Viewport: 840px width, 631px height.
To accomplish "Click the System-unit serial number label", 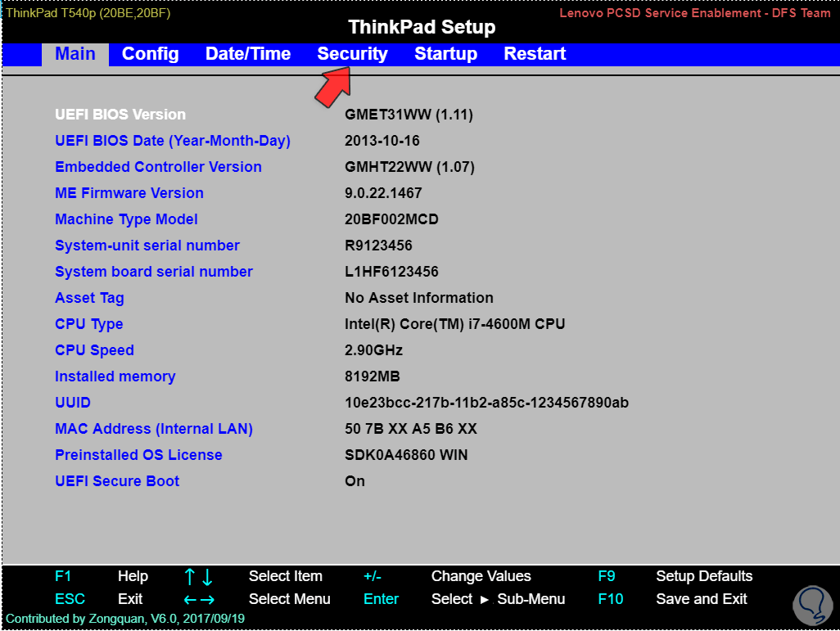I will coord(147,246).
